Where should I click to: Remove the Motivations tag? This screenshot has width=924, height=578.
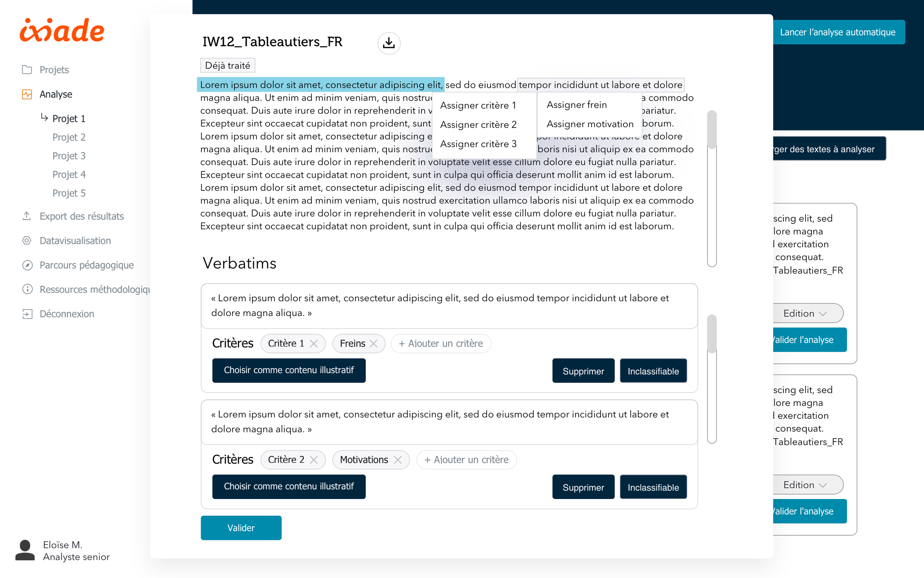point(398,460)
